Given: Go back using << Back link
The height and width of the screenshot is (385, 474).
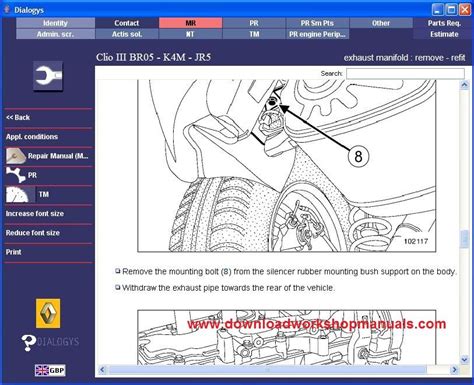Looking at the screenshot, I should coord(18,117).
